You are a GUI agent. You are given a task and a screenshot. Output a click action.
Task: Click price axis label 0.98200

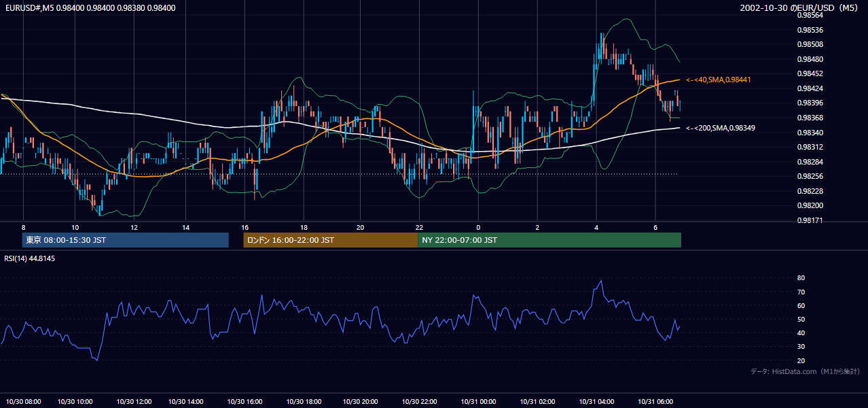[x=810, y=205]
